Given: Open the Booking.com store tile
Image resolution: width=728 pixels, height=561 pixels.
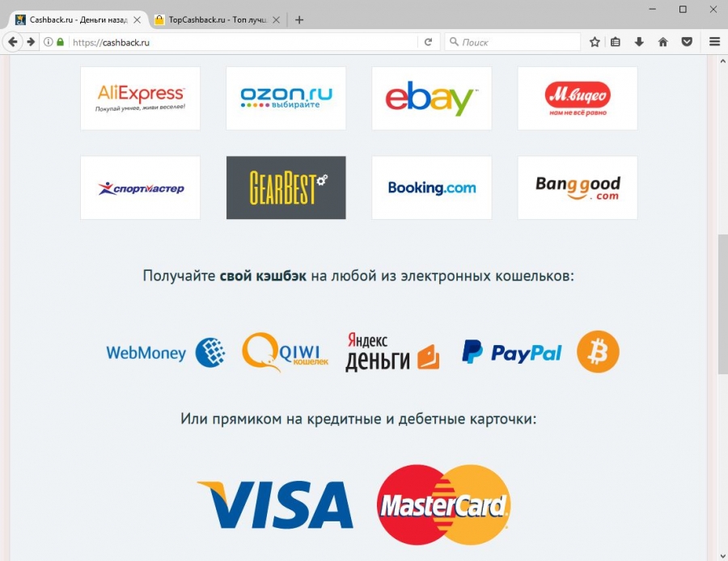Looking at the screenshot, I should pos(432,188).
